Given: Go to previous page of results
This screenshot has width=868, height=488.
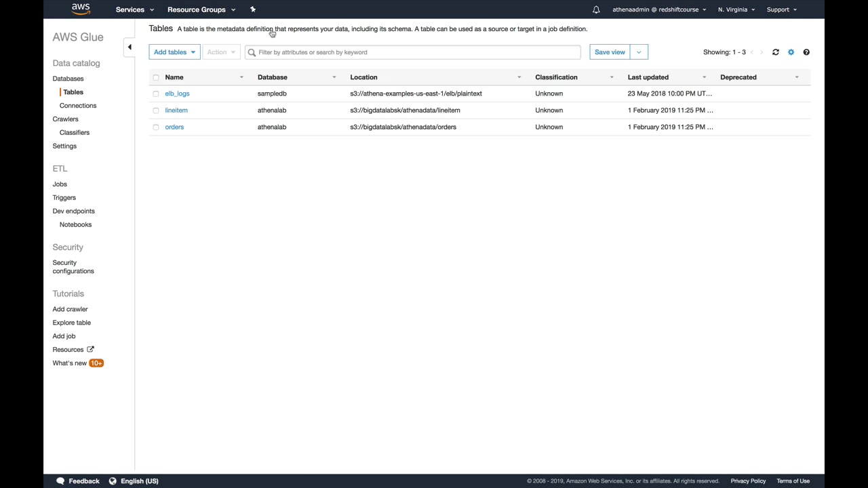Looking at the screenshot, I should (751, 52).
